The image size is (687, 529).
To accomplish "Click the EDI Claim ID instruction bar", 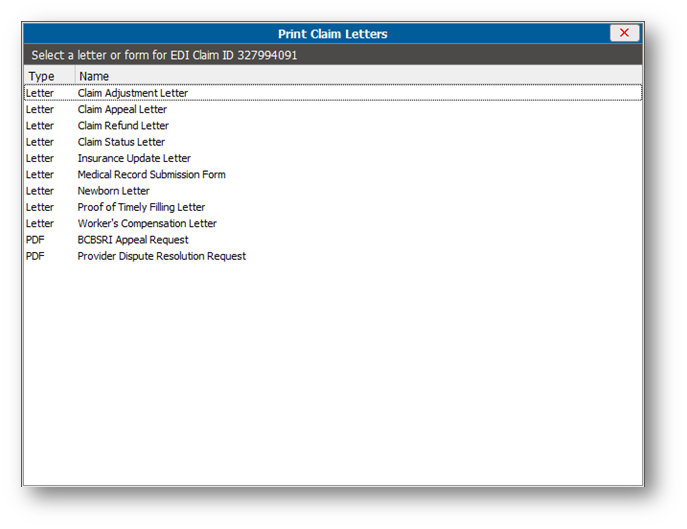I will [x=332, y=55].
